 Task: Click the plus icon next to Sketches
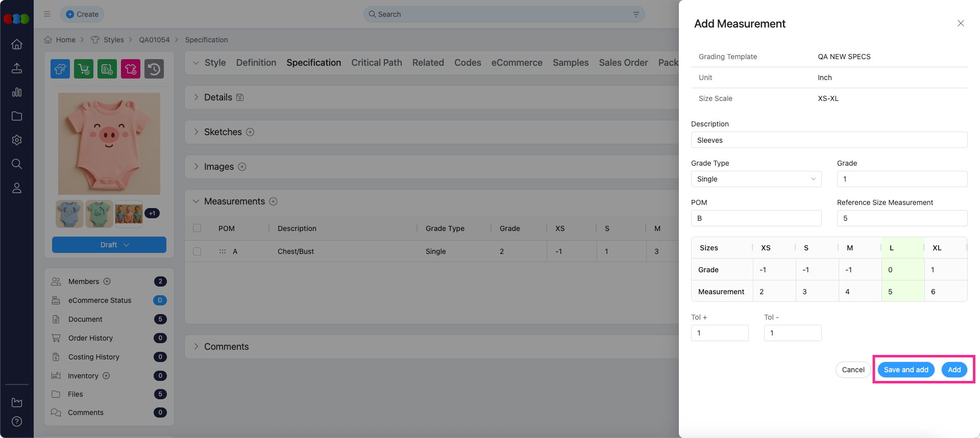click(250, 132)
